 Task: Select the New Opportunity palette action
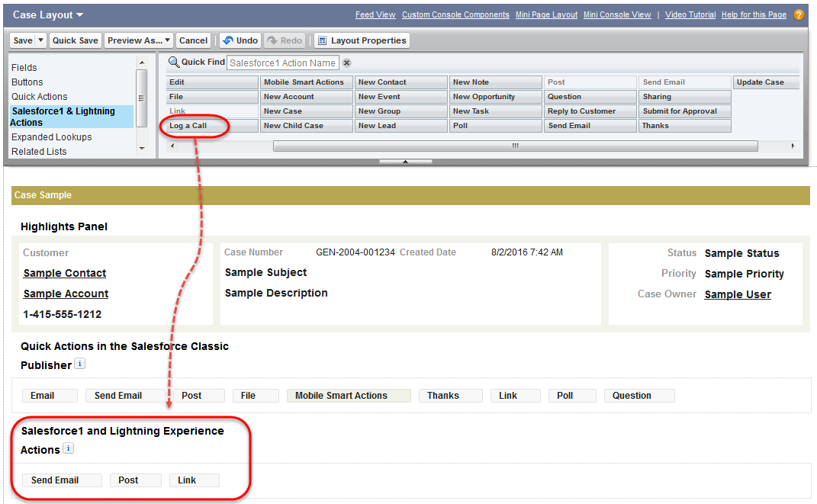pyautogui.click(x=496, y=97)
